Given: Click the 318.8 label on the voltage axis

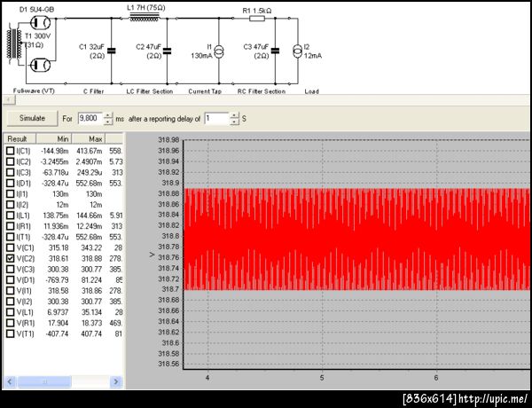Looking at the screenshot, I should click(x=170, y=236).
